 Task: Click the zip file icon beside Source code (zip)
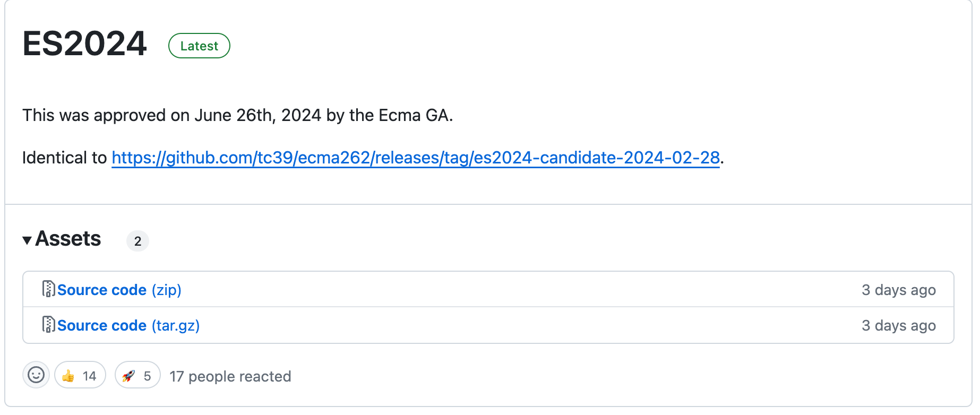(49, 290)
